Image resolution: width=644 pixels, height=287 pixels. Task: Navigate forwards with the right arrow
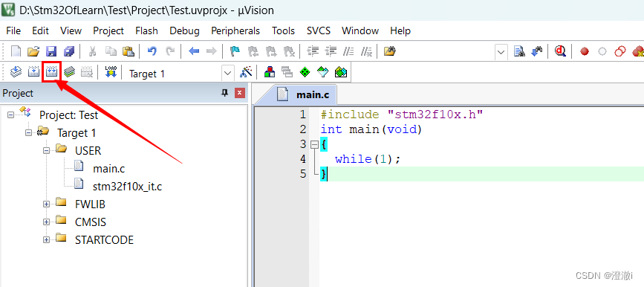[x=211, y=51]
